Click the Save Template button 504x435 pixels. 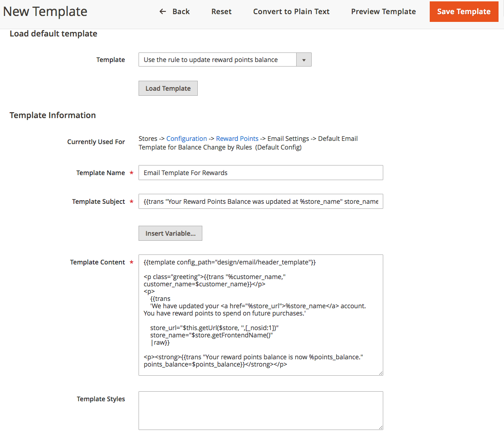pyautogui.click(x=464, y=11)
